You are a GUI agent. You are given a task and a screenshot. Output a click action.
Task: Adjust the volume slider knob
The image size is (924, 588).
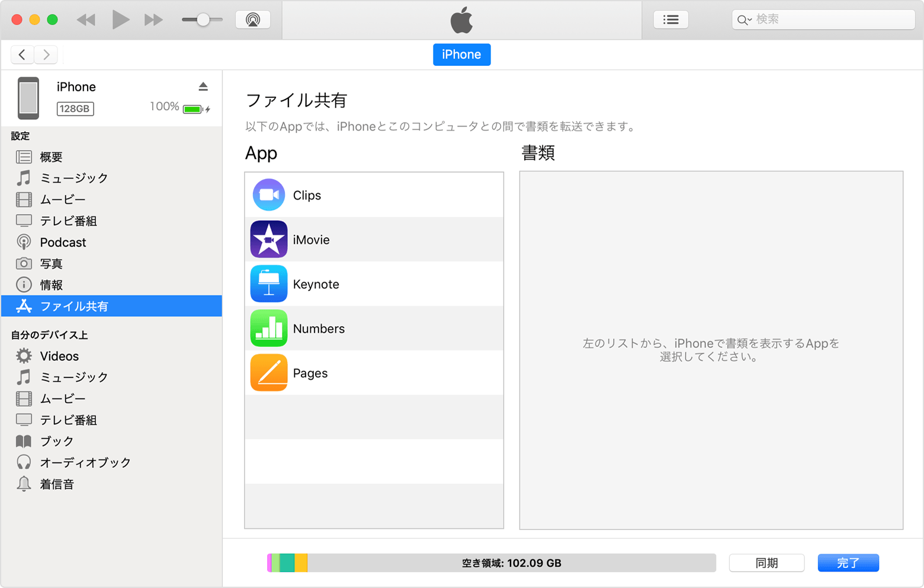pos(203,20)
